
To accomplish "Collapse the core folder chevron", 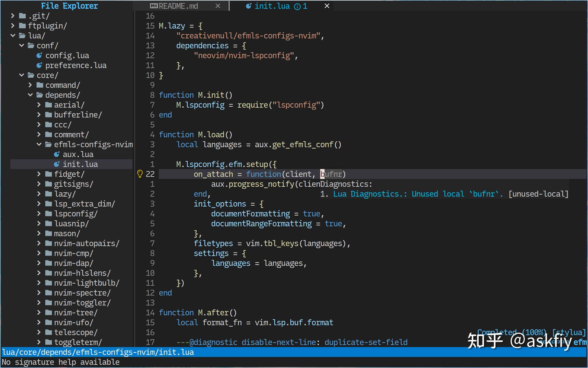I will (x=22, y=75).
